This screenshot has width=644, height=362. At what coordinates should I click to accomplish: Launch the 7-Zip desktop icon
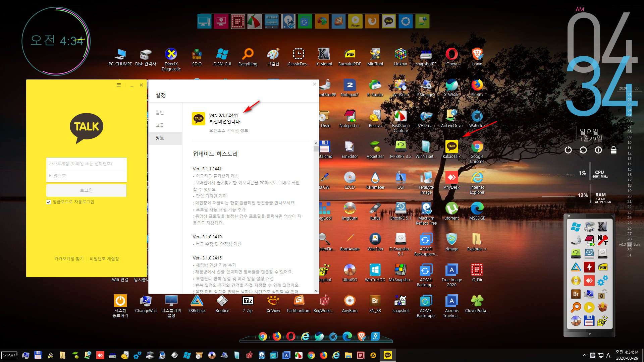coord(248,304)
